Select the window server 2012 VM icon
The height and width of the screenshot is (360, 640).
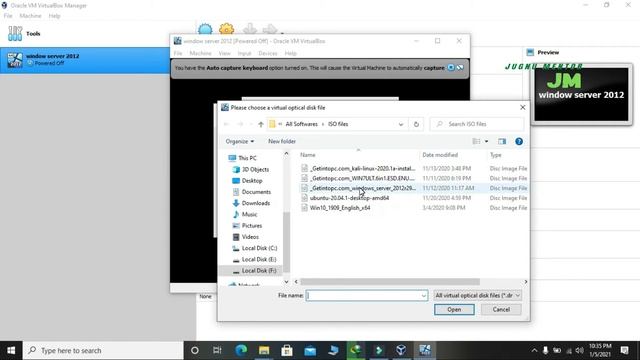coord(15,60)
